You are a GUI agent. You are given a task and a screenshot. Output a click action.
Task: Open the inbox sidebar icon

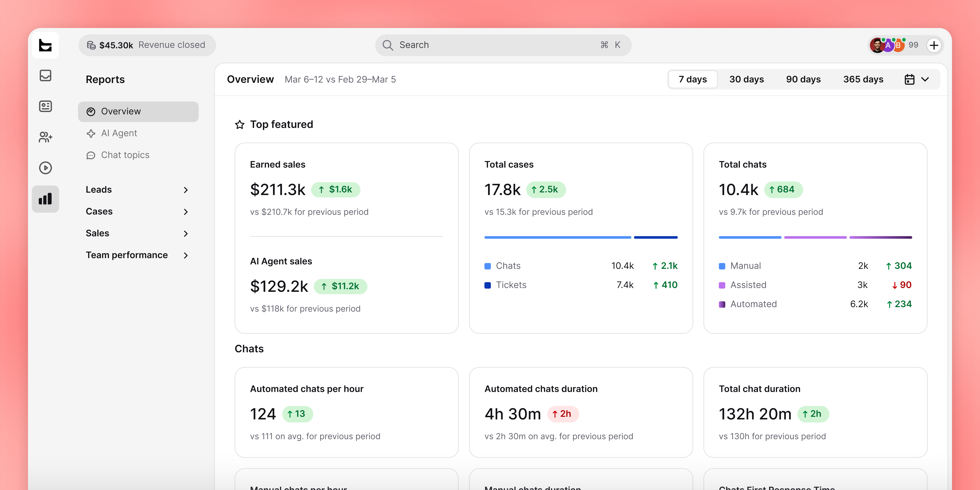click(x=45, y=75)
